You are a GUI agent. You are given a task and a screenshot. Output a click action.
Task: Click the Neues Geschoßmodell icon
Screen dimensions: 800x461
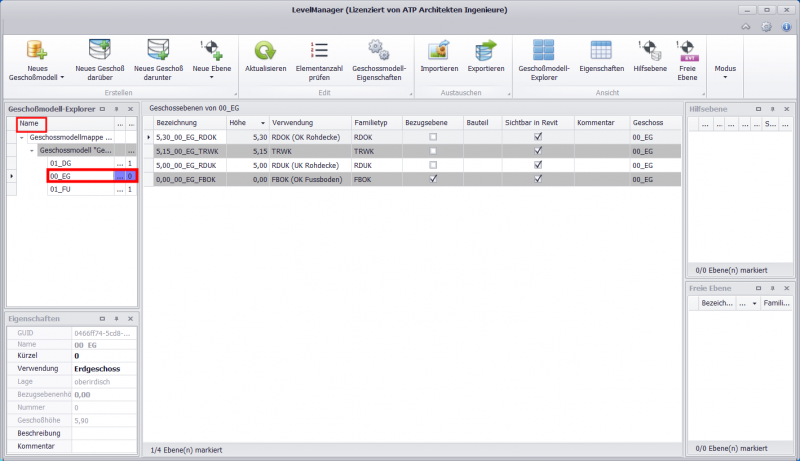pos(37,50)
